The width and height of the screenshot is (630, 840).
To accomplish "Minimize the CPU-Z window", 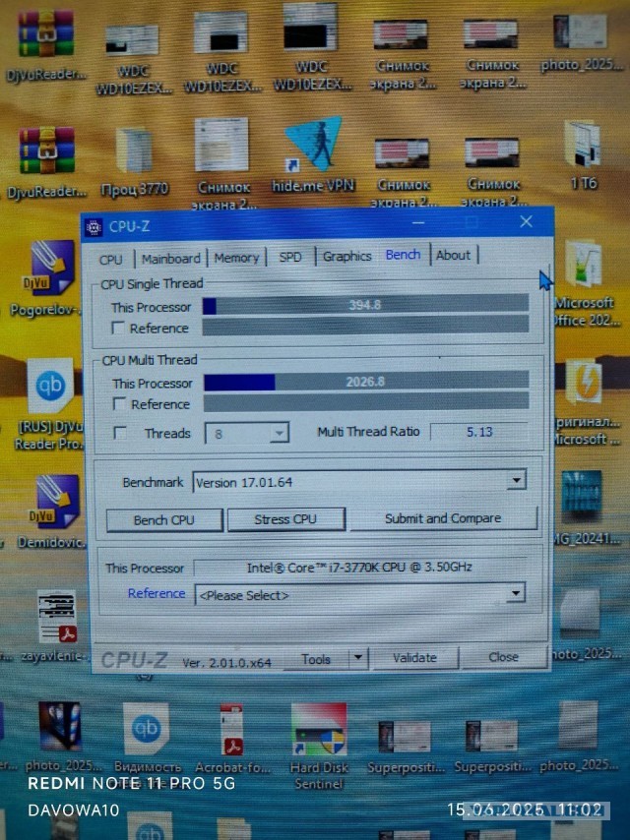I will coord(418,223).
